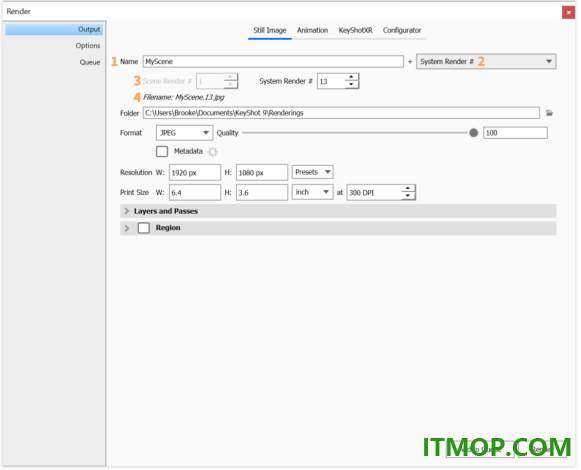The height and width of the screenshot is (470, 581).
Task: Open the resolution Presets dropdown
Action: click(312, 172)
